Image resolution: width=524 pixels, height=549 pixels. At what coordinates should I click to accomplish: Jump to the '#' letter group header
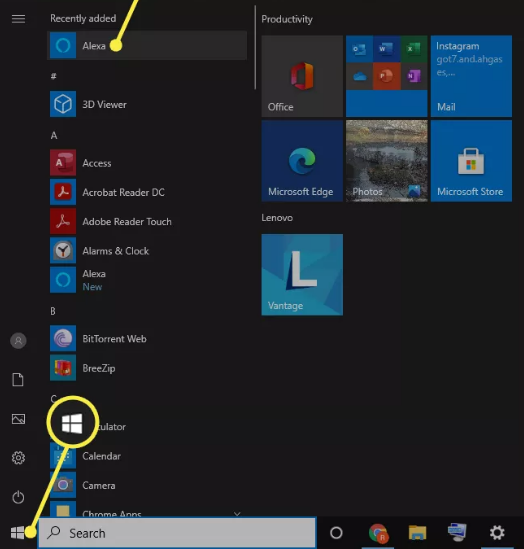(54, 76)
